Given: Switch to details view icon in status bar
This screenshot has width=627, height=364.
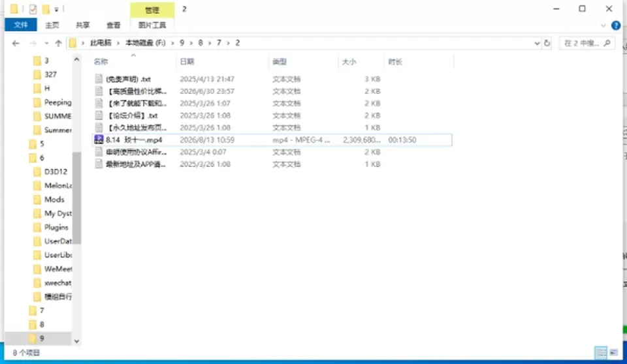Looking at the screenshot, I should pos(601,352).
